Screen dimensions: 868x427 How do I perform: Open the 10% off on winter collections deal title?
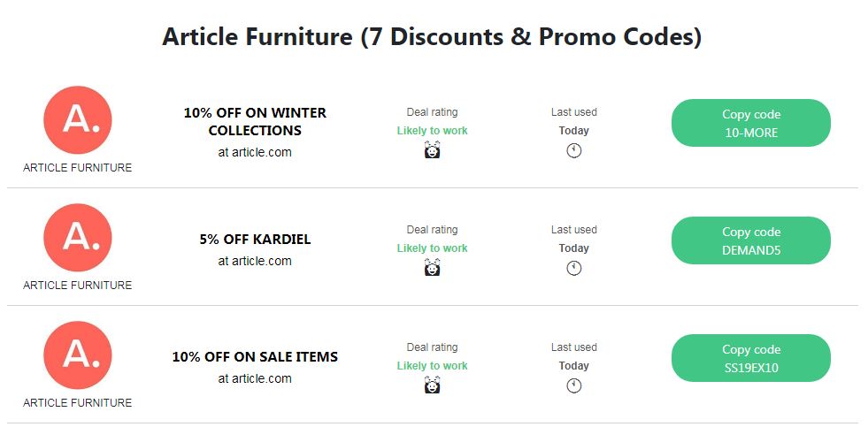[255, 122]
